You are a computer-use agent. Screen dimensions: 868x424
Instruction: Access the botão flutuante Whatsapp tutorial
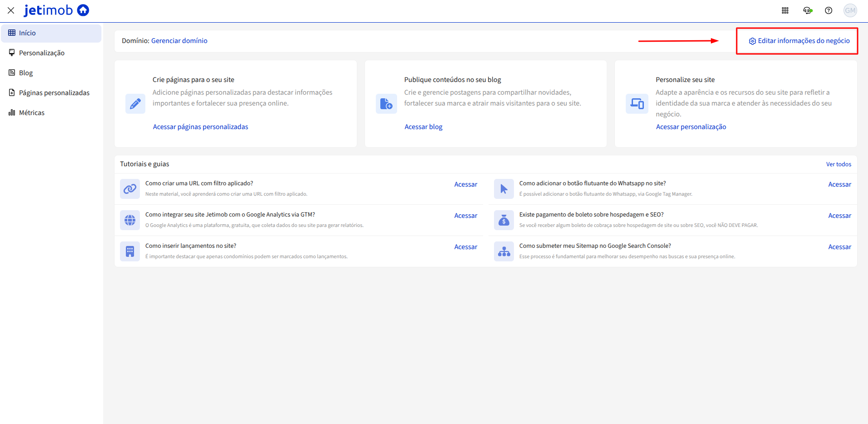coord(840,184)
